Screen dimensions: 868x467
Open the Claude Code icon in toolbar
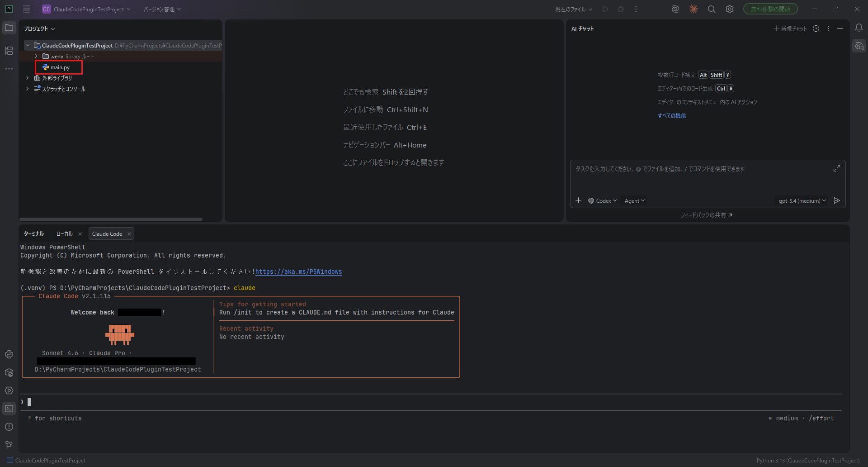(x=693, y=9)
